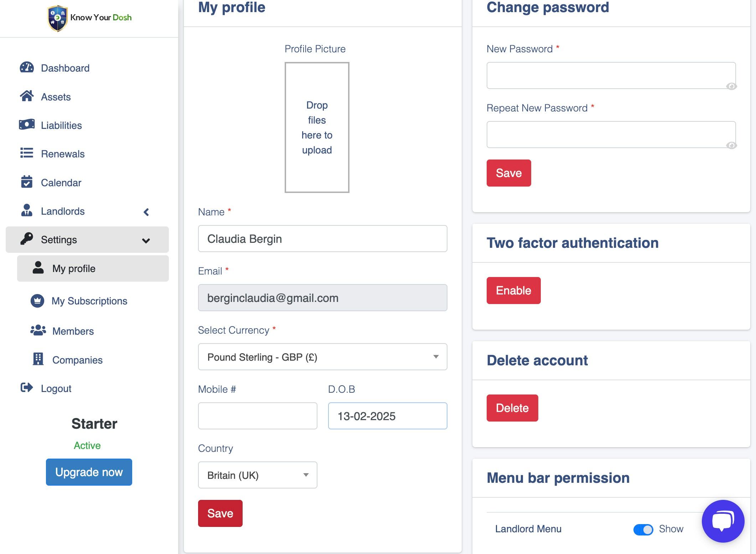Click the Dashboard gauge icon
The image size is (756, 554).
coord(27,68)
